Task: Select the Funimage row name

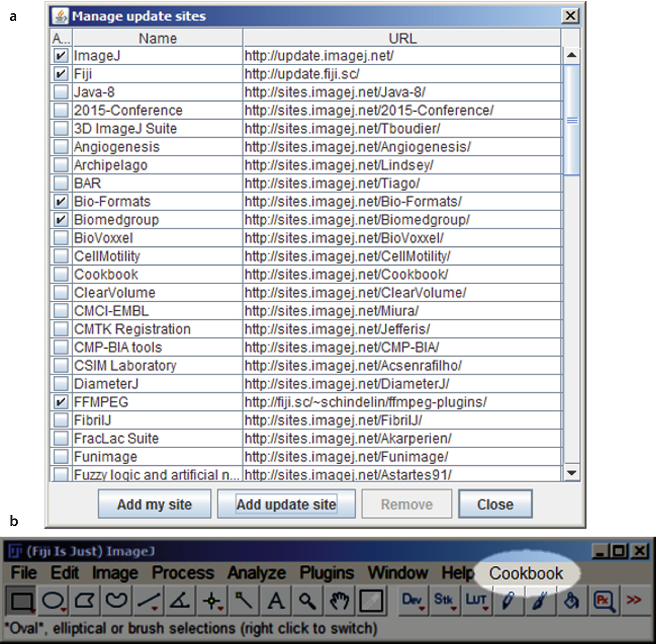Action: coord(106,457)
